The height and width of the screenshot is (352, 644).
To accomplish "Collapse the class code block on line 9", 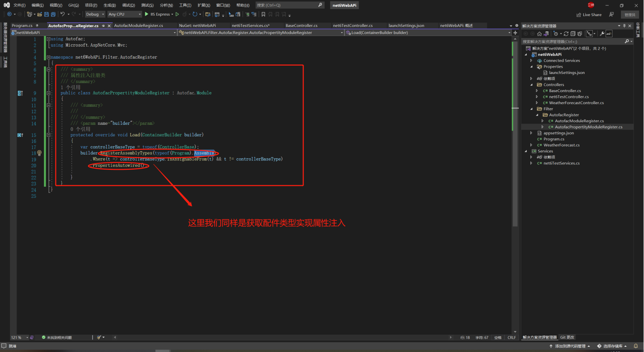I will pyautogui.click(x=48, y=93).
